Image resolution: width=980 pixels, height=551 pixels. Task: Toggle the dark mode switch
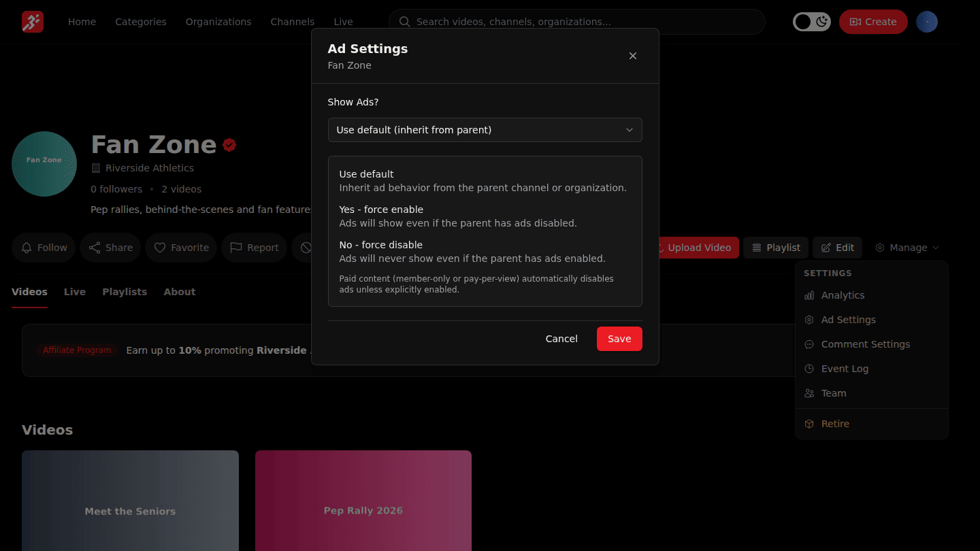pos(812,22)
